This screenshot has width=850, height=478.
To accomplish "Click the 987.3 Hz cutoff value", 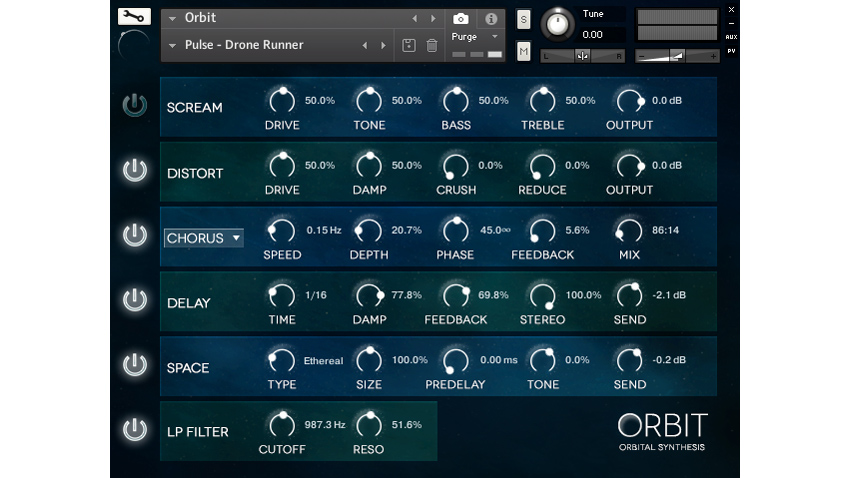I will [x=325, y=425].
